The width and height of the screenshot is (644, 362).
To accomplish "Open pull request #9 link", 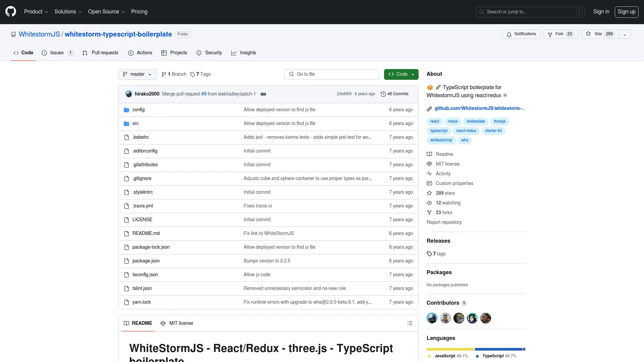I will [204, 94].
